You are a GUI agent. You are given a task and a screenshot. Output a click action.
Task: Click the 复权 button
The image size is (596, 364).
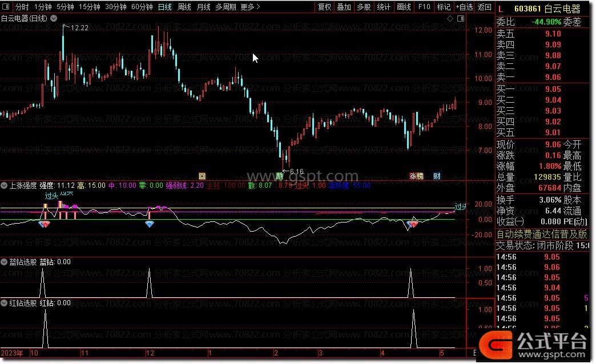325,7
